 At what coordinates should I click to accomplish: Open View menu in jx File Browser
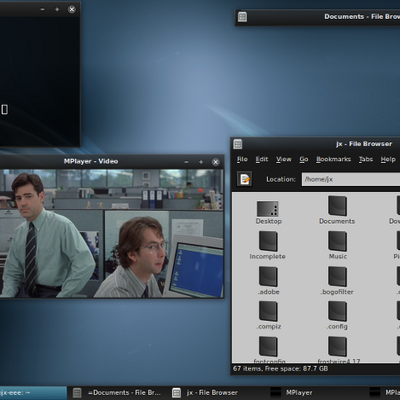pos(284,159)
